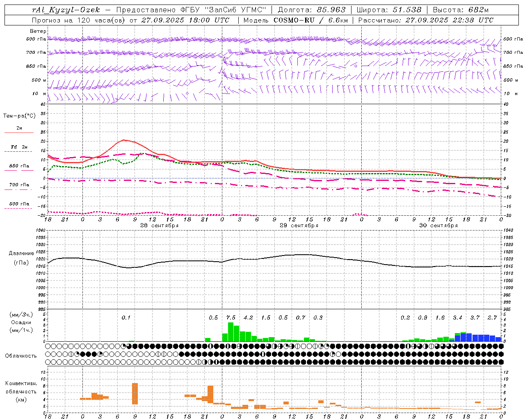Viewport: 525px width, 420px height.
Task: Click the longitude value 85.963
Action: 332,10
